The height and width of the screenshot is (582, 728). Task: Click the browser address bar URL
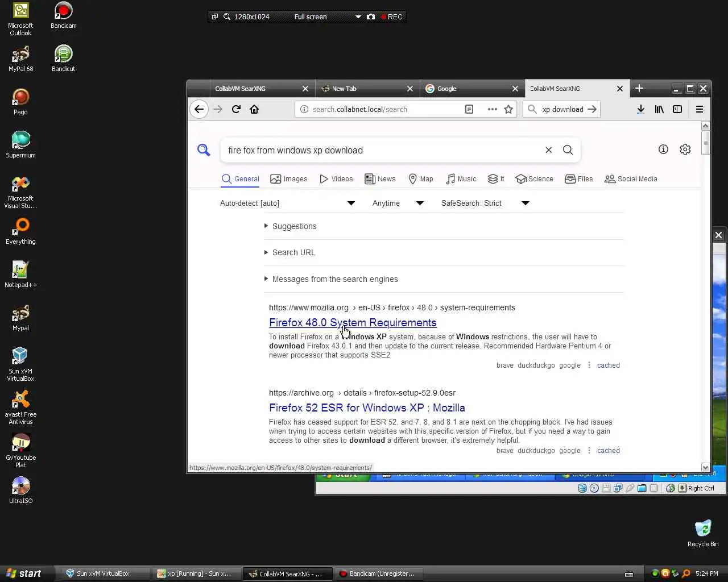point(359,109)
